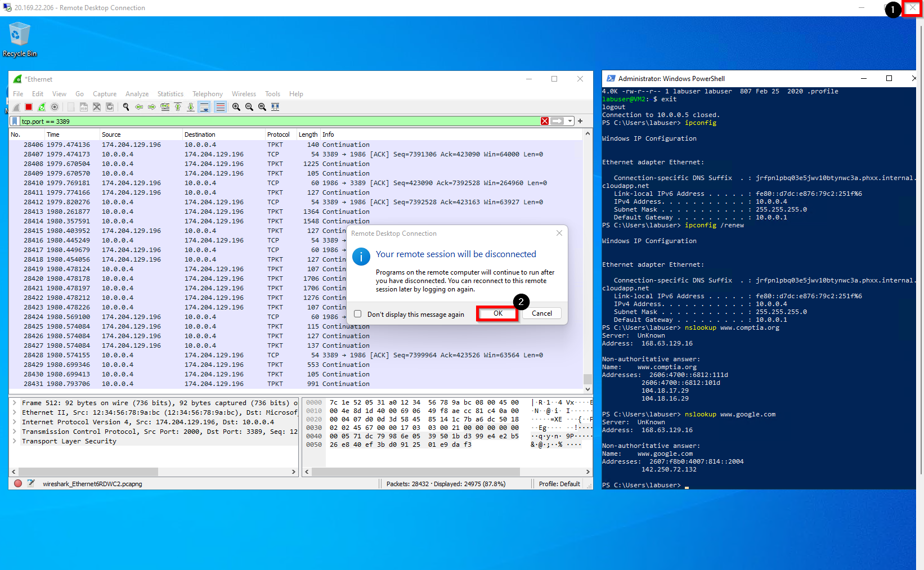Screen dimensions: 924x570
Task: Save the capture file via the toolbar
Action: (x=84, y=107)
